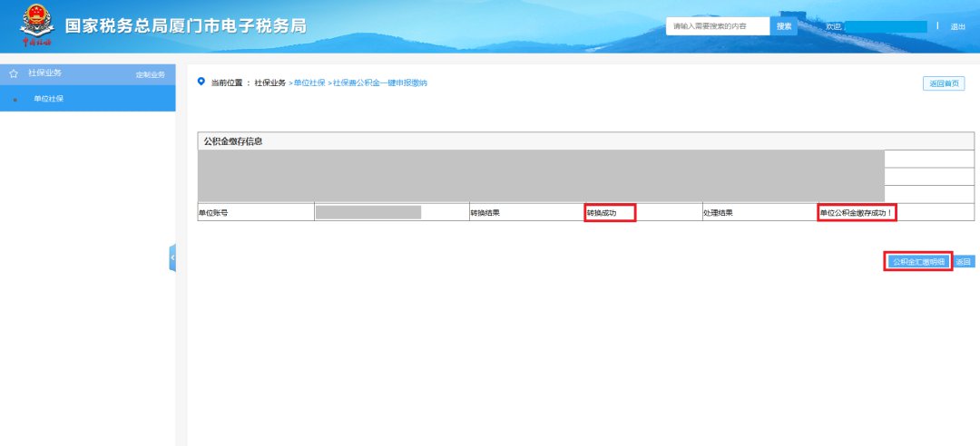The image size is (980, 446).
Task: Click 社保费公积金一键申报缴纳 in the breadcrumb
Action: pos(379,82)
